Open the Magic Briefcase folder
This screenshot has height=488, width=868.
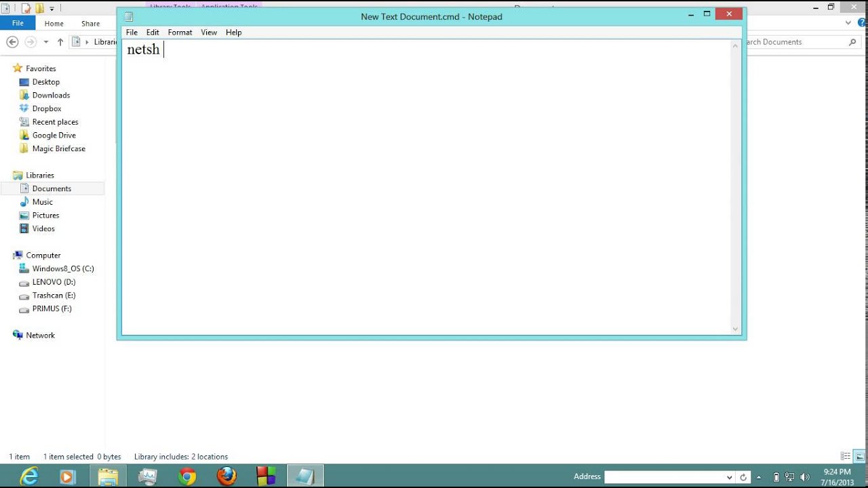click(x=58, y=148)
